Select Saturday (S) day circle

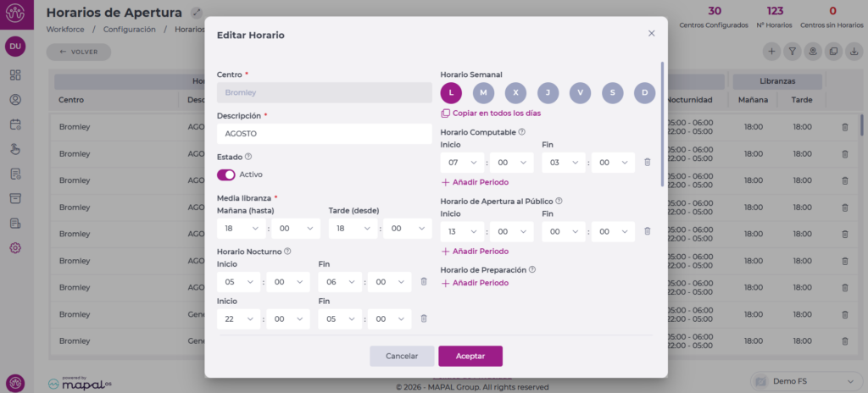click(x=613, y=92)
